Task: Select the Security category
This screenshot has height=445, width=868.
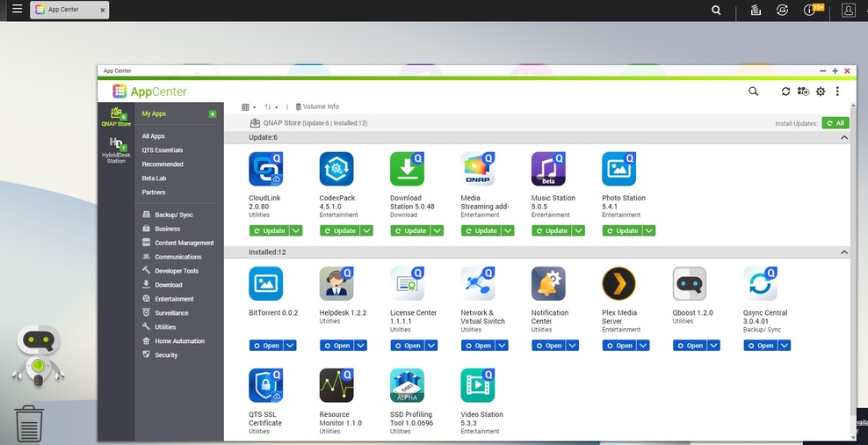Action: (166, 354)
